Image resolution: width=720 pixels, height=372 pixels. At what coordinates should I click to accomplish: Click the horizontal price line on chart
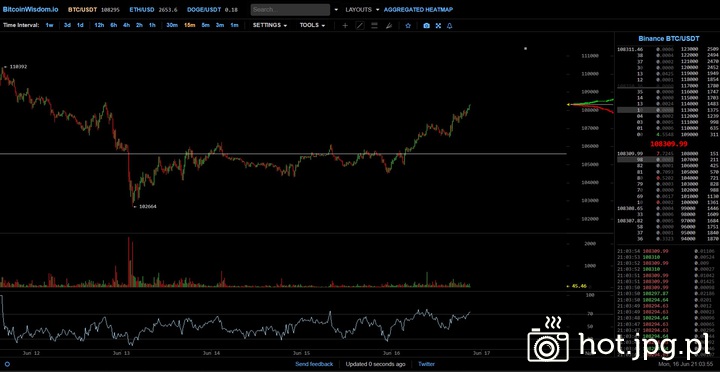283,154
